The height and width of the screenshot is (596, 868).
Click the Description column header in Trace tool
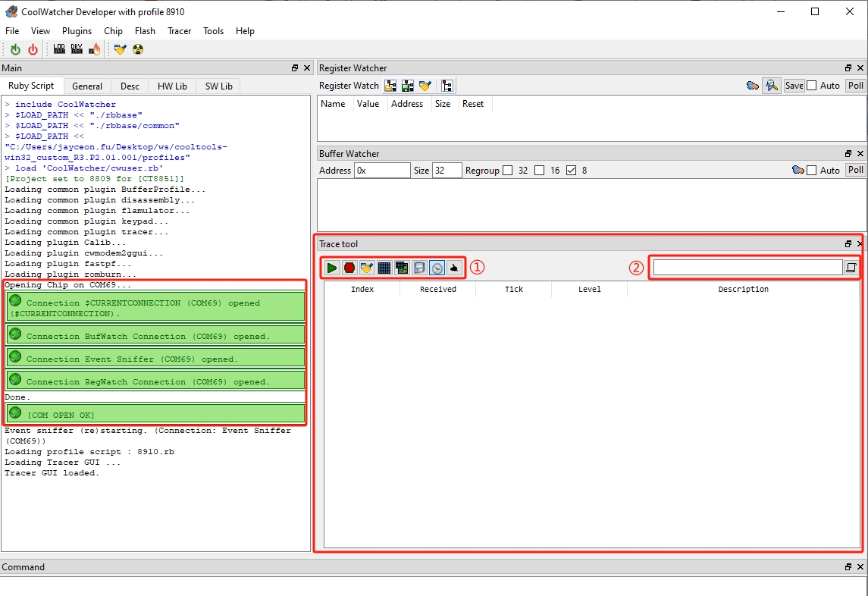tap(743, 289)
